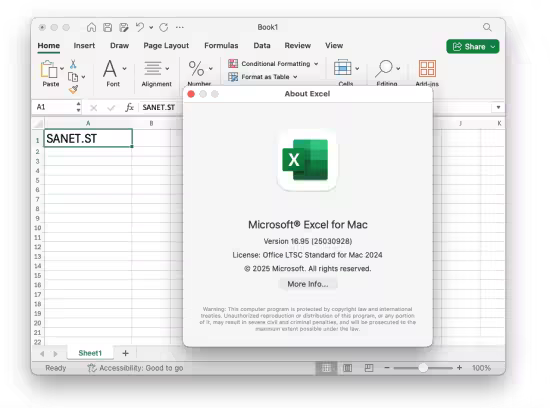
Task: Click the Home icon in title bar
Action: click(91, 27)
